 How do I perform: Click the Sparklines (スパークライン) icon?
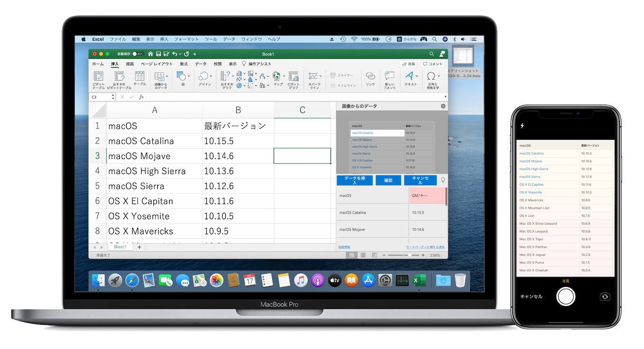click(313, 76)
